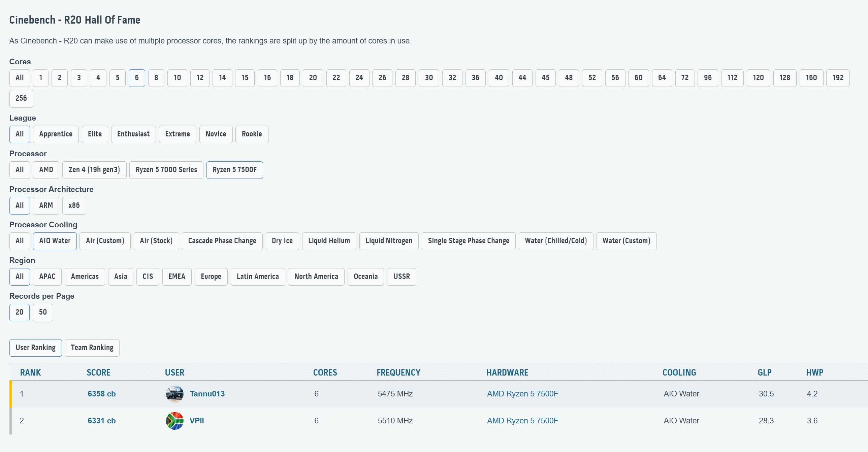The image size is (868, 452).
Task: Switch to the User Ranking tab
Action: (x=35, y=348)
